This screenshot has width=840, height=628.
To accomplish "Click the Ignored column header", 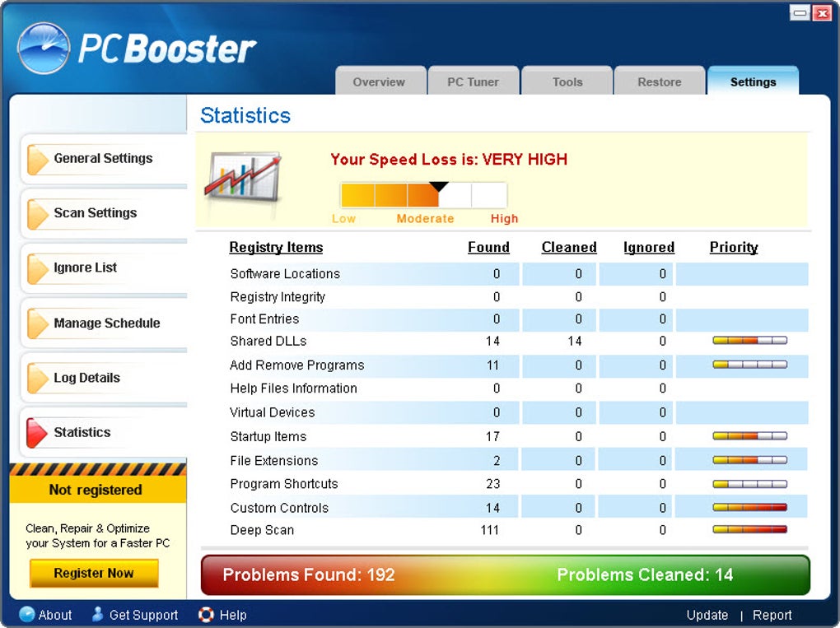I will [x=649, y=248].
